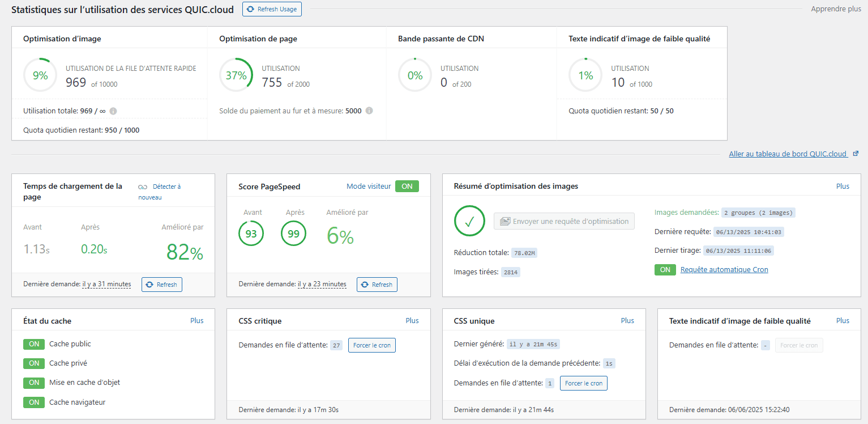This screenshot has width=868, height=424.
Task: Toggle the Cache public ON switch
Action: (x=34, y=344)
